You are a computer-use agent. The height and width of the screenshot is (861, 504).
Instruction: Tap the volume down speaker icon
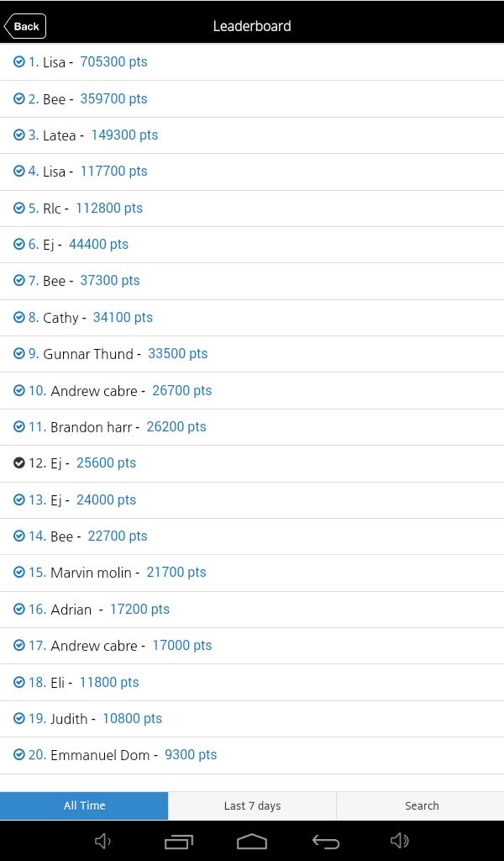103,841
